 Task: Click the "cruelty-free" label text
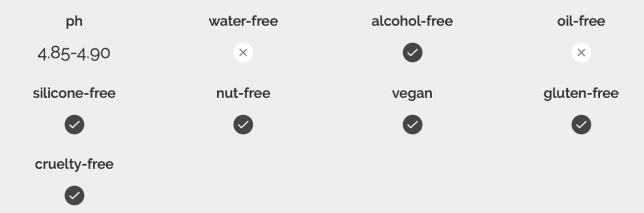(74, 164)
